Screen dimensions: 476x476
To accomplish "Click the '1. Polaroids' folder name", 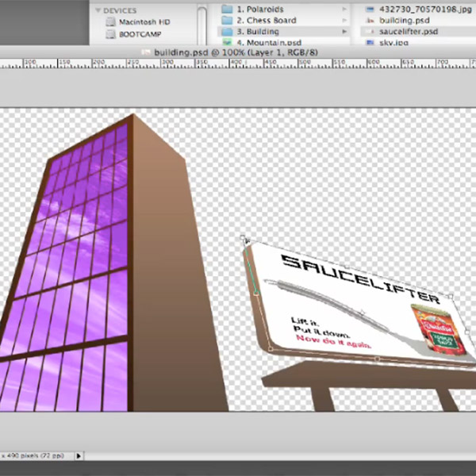I will tap(260, 10).
